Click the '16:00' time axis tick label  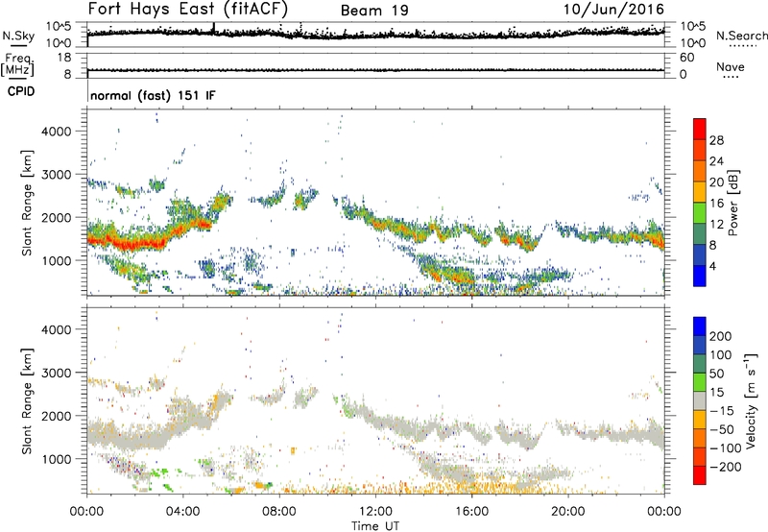(x=471, y=511)
